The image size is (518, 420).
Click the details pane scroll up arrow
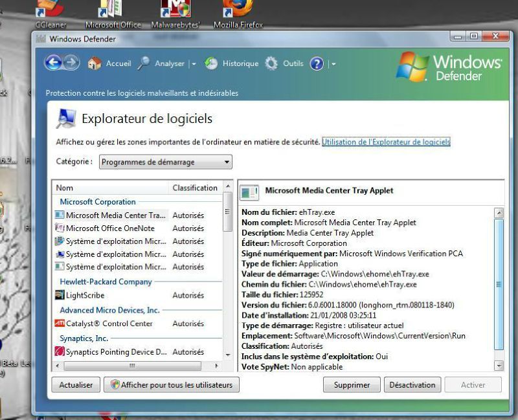tap(499, 213)
